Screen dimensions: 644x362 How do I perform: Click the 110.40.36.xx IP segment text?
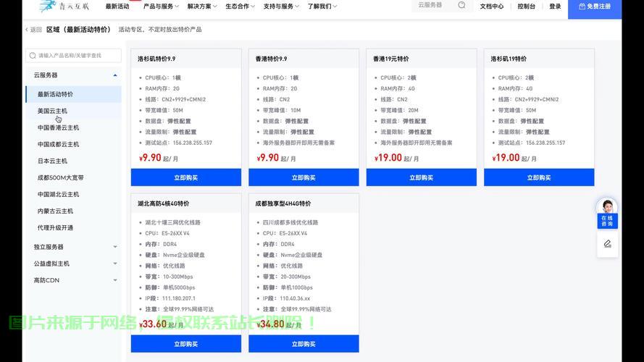[295, 298]
